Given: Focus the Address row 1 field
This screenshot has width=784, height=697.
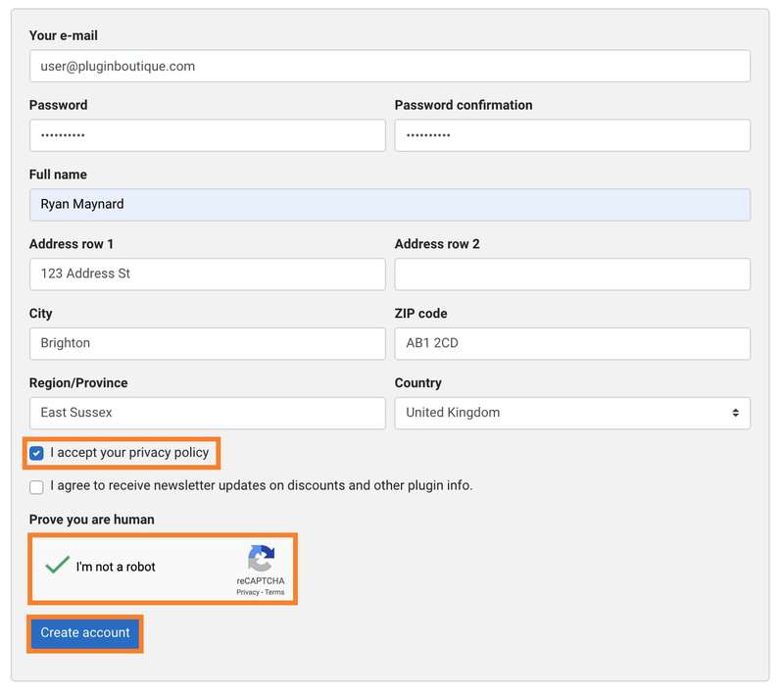Looking at the screenshot, I should coord(207,274).
